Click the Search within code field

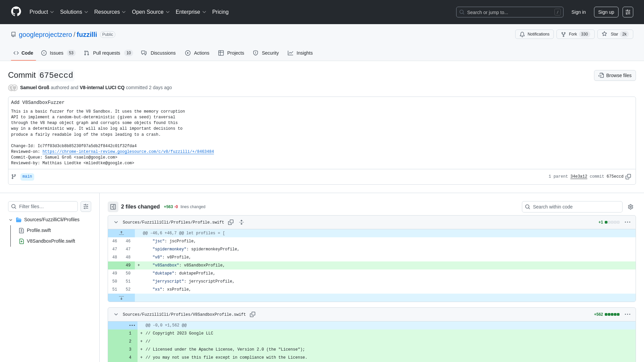tap(572, 207)
